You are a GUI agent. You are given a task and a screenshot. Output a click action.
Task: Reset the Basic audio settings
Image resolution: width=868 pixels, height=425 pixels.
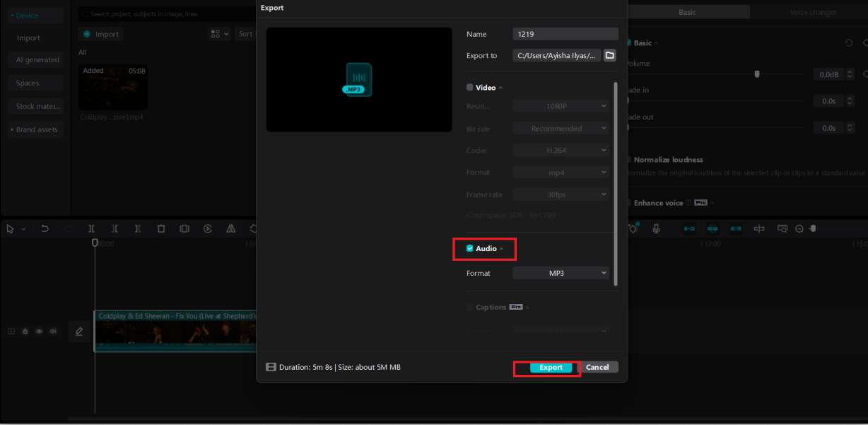coord(849,43)
